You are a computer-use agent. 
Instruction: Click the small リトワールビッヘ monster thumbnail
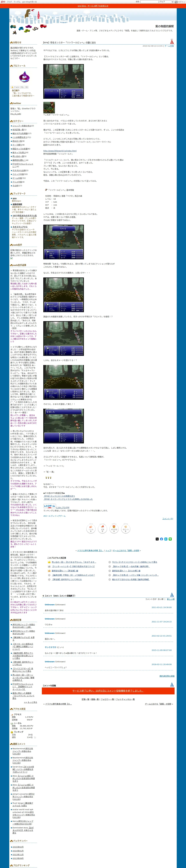[x=49, y=107]
